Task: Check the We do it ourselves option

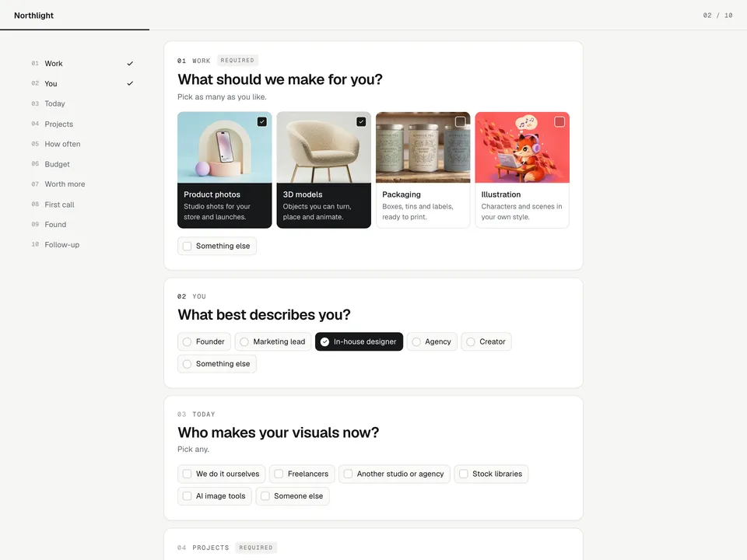Action: (222, 474)
